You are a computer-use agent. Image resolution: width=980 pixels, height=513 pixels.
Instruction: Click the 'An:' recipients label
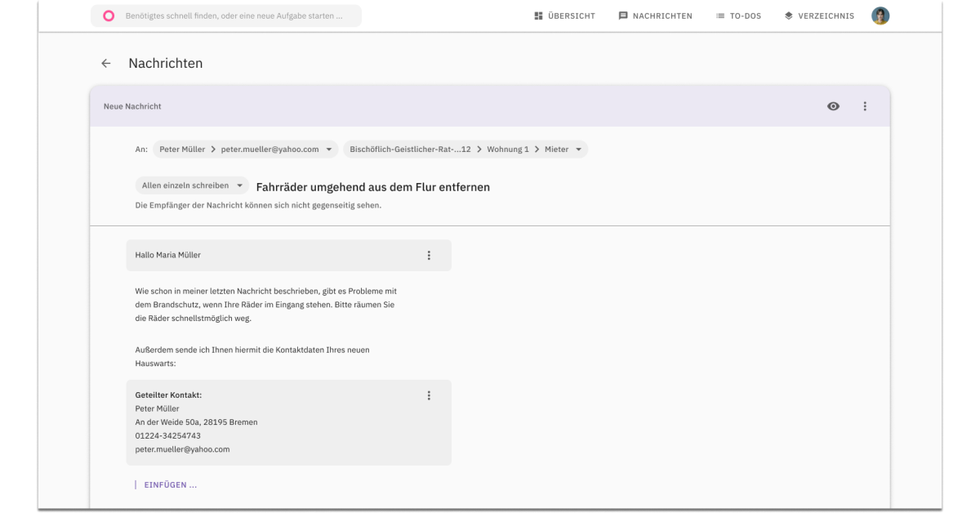(x=140, y=149)
